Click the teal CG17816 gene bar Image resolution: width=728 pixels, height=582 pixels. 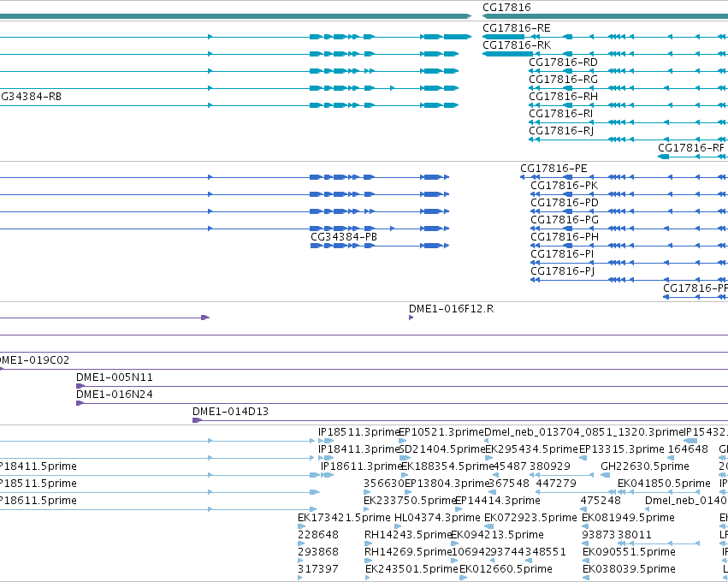tap(606, 16)
